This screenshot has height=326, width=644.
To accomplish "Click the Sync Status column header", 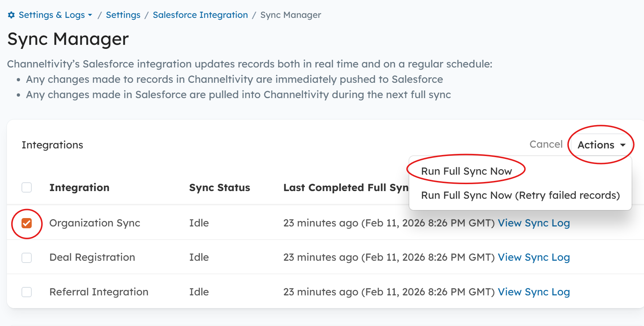I will coord(219,187).
